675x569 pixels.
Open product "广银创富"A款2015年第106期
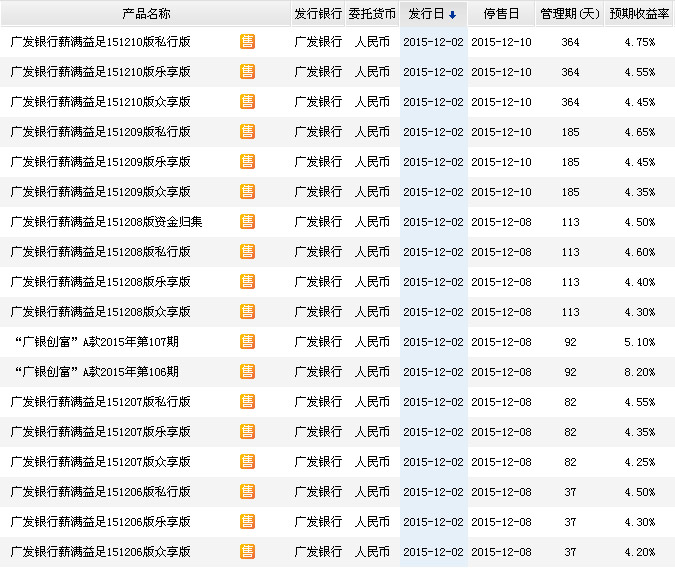pyautogui.click(x=96, y=372)
